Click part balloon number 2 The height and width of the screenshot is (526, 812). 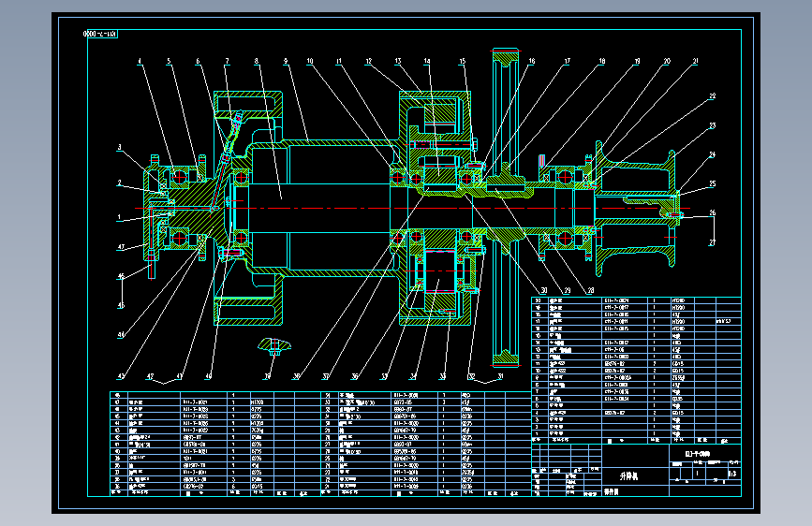[119, 183]
